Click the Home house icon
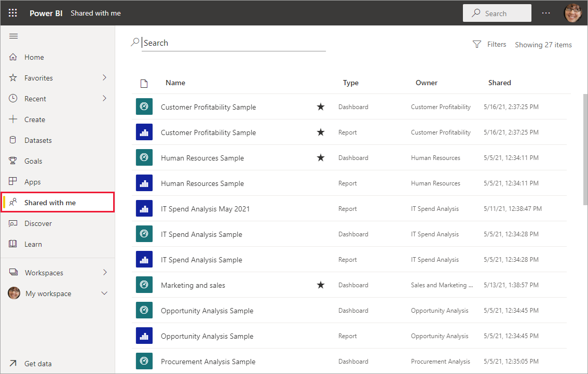Image resolution: width=588 pixels, height=374 pixels. click(x=13, y=57)
